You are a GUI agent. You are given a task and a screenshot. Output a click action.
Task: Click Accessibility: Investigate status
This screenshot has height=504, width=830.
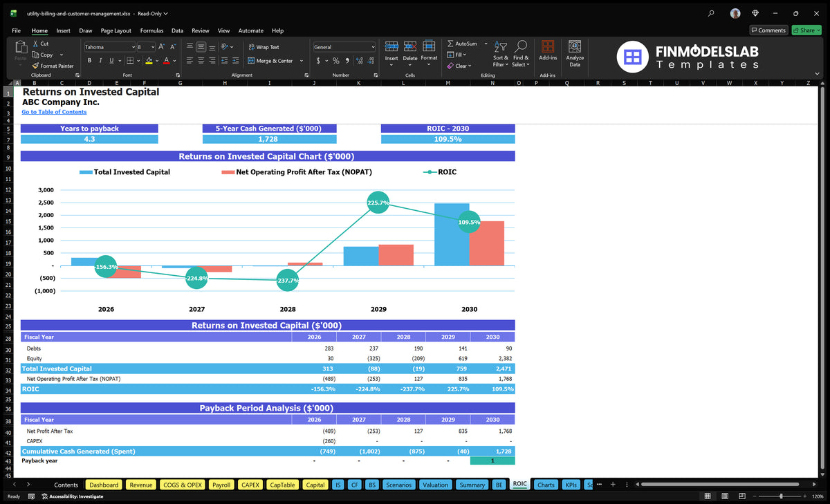coord(72,496)
